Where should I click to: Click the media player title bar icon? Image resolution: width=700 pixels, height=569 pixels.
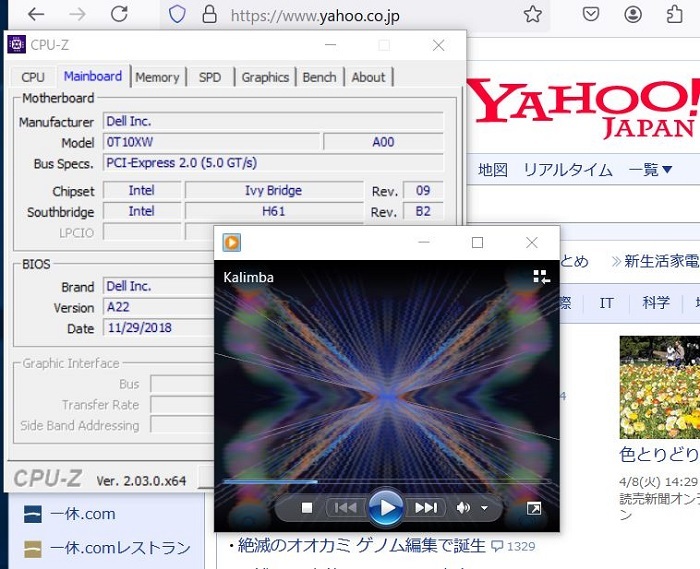(x=232, y=242)
